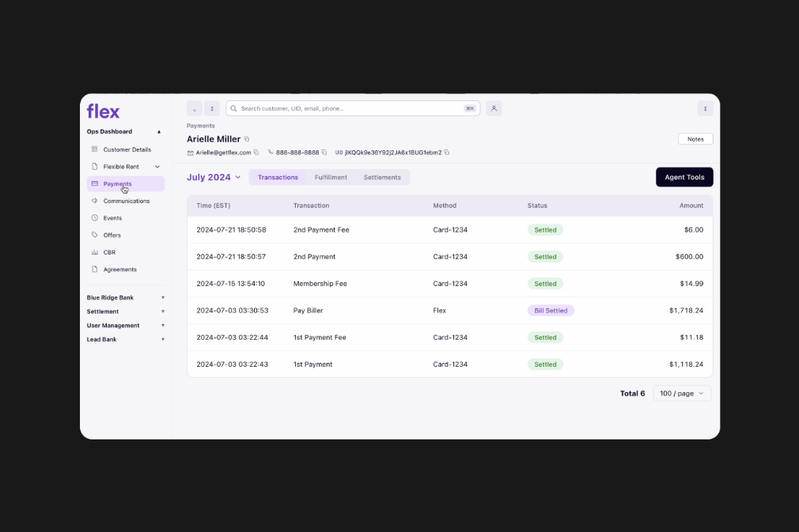
Task: Switch to the Fulfillment tab
Action: 331,177
